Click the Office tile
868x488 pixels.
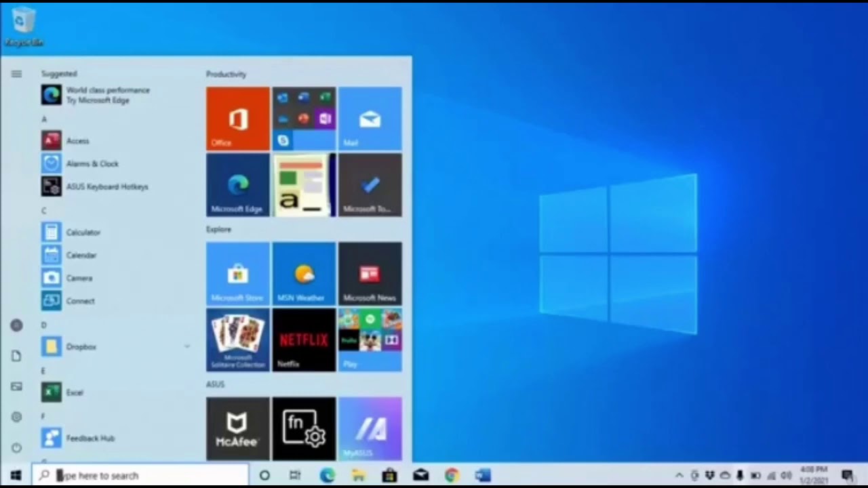coord(238,119)
